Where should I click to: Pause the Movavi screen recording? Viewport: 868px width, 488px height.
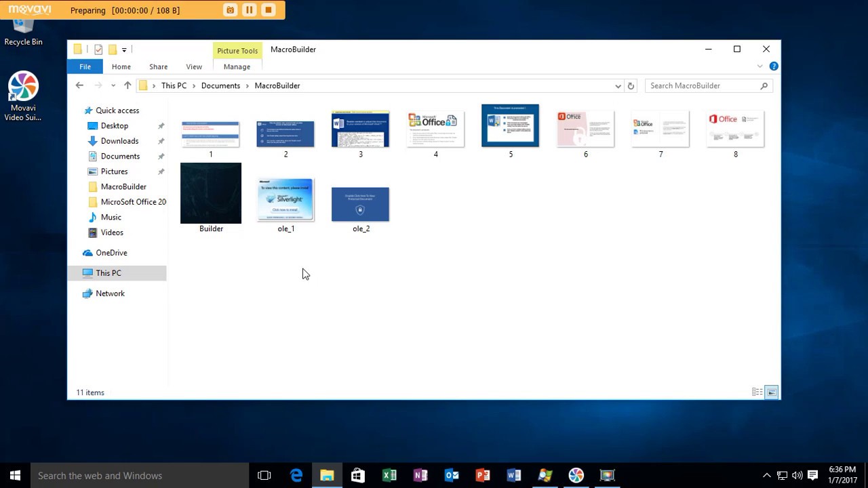[x=249, y=10]
